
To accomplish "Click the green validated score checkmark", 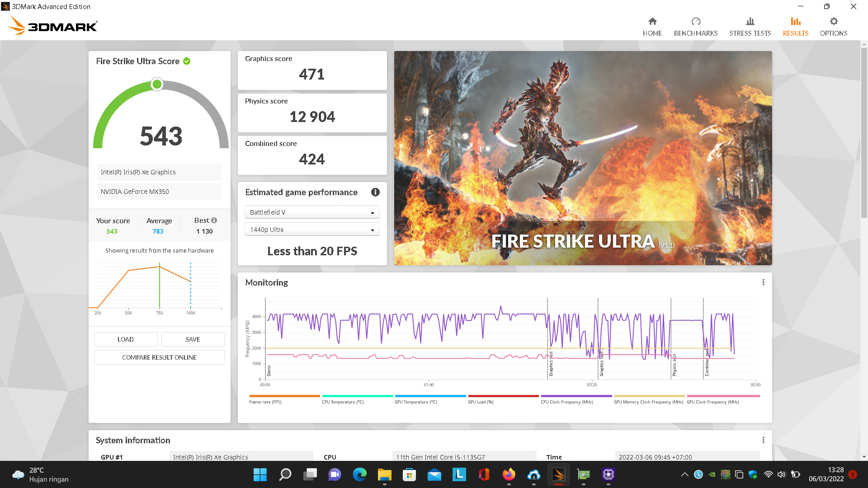I will [x=187, y=61].
